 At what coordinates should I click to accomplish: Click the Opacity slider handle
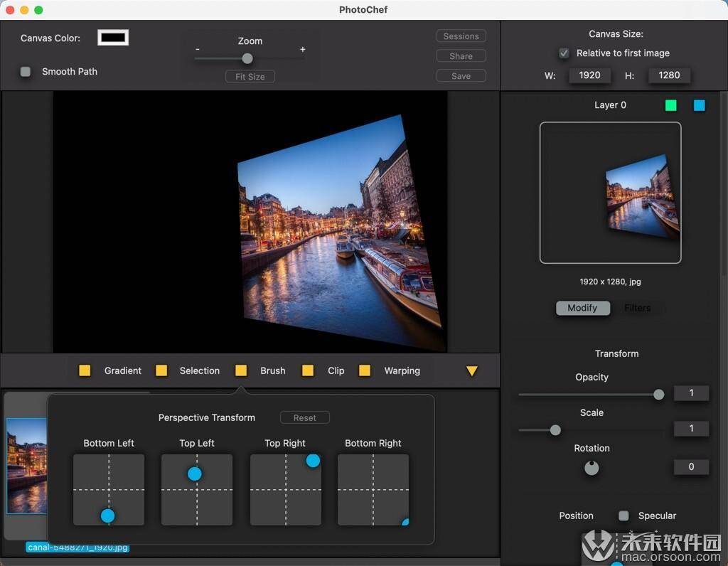pyautogui.click(x=658, y=395)
